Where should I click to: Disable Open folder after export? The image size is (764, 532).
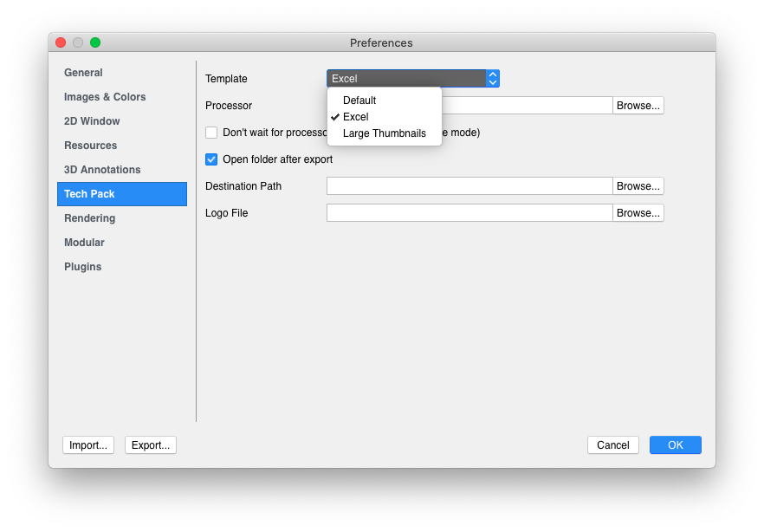click(x=210, y=159)
